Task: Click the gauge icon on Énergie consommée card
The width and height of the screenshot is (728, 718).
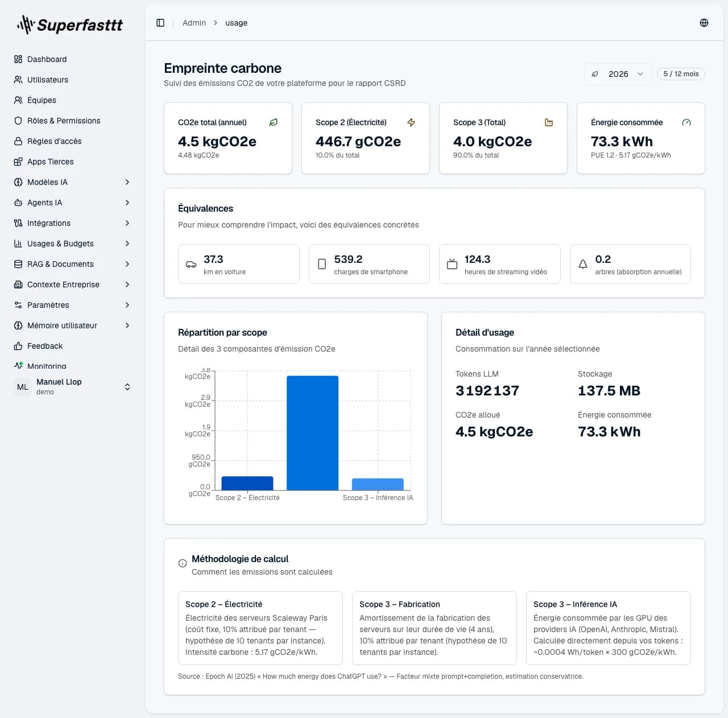Action: (686, 122)
